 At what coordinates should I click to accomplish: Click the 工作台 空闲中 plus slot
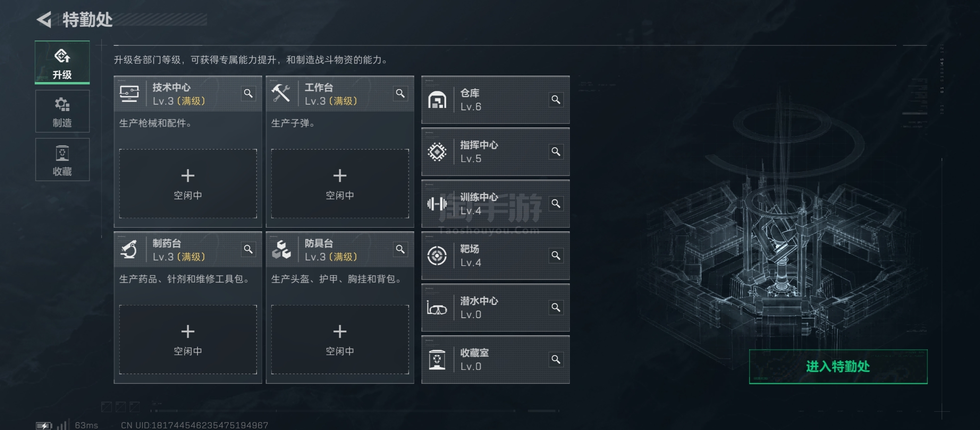(340, 184)
